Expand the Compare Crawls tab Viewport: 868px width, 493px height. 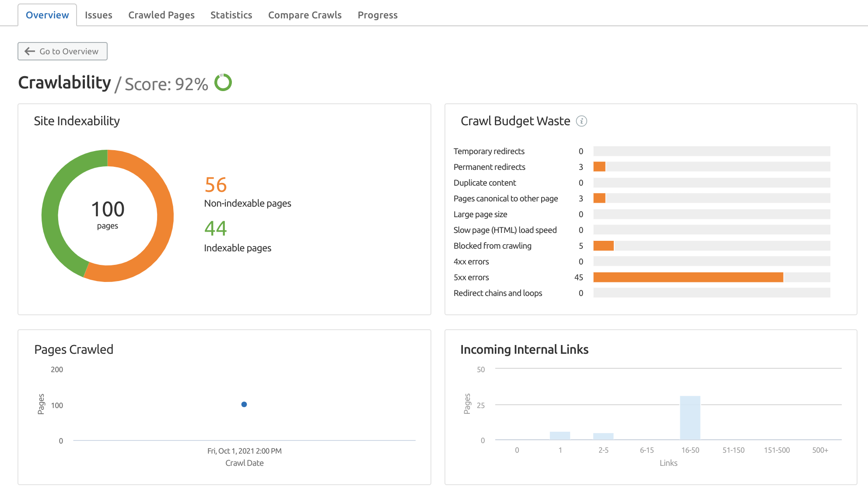click(x=305, y=14)
